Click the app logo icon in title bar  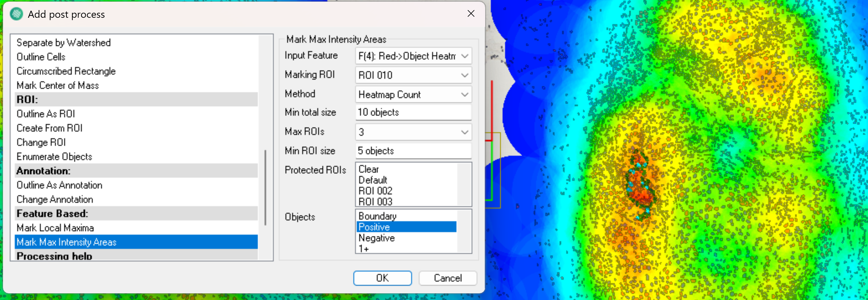[16, 14]
